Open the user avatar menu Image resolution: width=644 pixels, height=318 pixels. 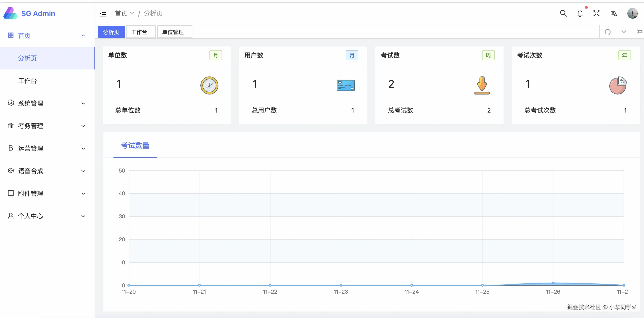click(x=633, y=13)
